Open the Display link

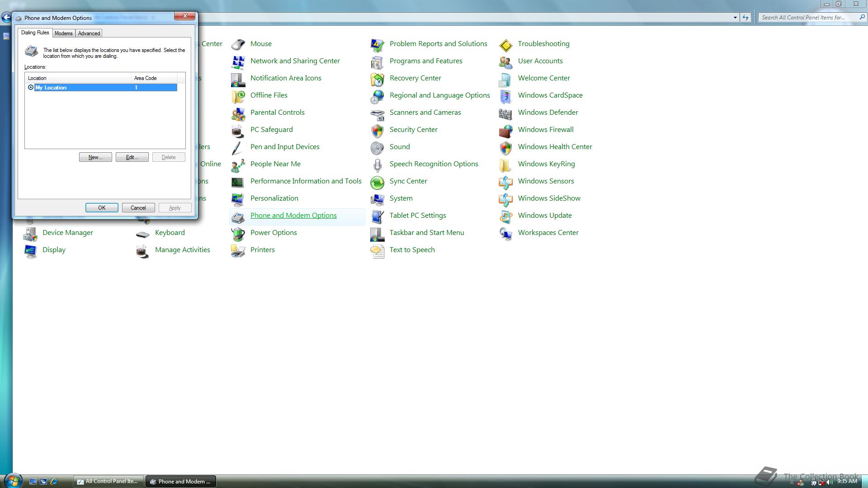(x=54, y=250)
